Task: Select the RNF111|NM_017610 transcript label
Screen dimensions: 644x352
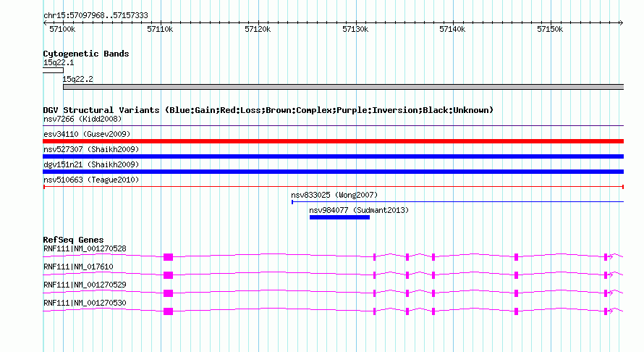Action: [x=78, y=267]
